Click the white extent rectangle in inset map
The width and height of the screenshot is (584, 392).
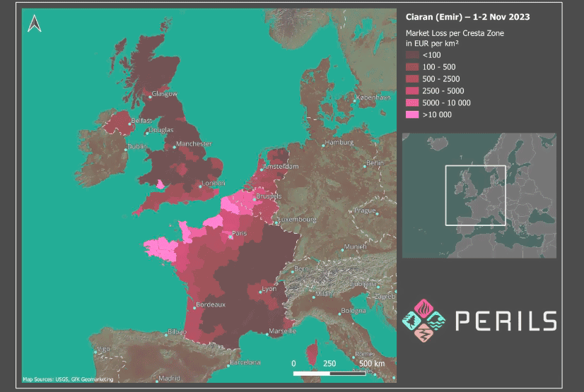click(x=476, y=195)
